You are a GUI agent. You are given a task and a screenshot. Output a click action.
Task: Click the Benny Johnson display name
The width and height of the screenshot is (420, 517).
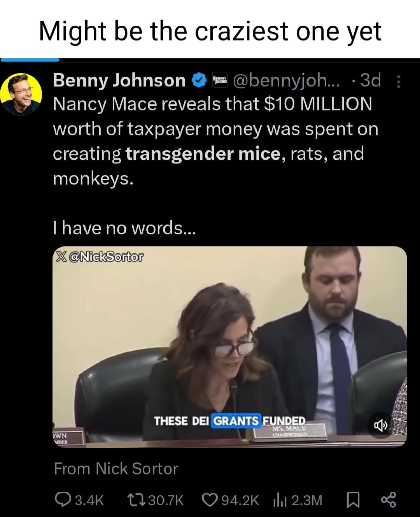119,81
